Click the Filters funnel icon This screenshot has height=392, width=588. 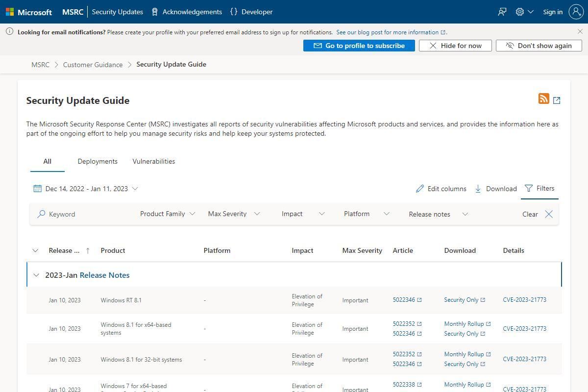point(528,188)
